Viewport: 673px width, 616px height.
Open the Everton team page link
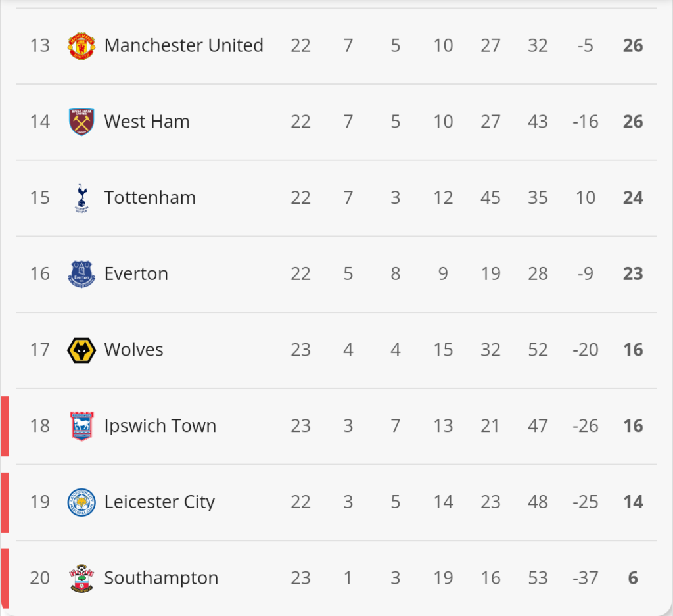136,273
